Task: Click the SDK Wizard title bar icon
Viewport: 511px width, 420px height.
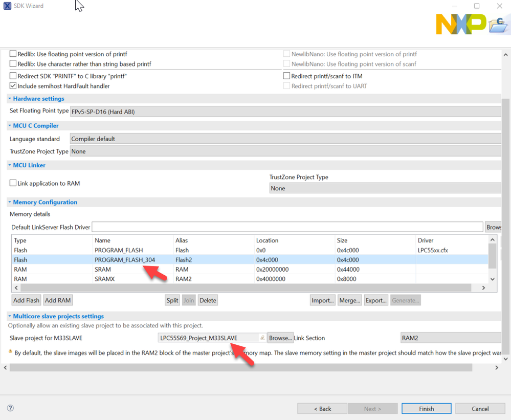Action: 7,6
